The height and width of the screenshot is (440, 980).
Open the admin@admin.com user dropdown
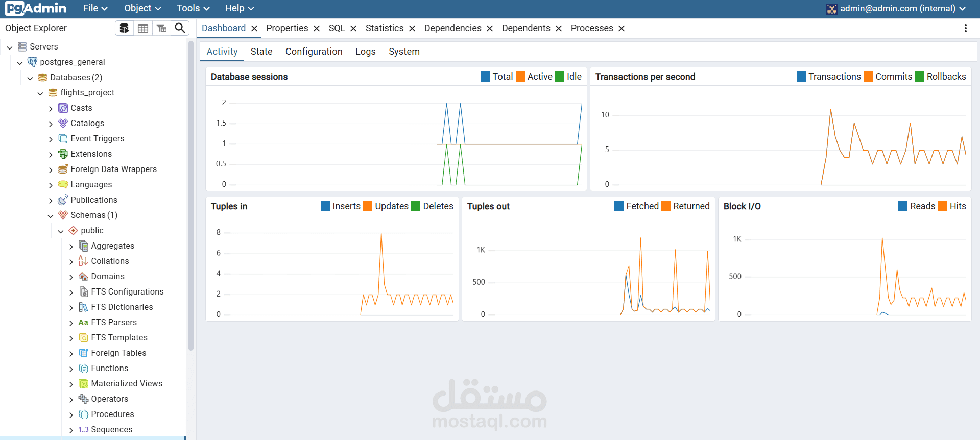pyautogui.click(x=896, y=8)
